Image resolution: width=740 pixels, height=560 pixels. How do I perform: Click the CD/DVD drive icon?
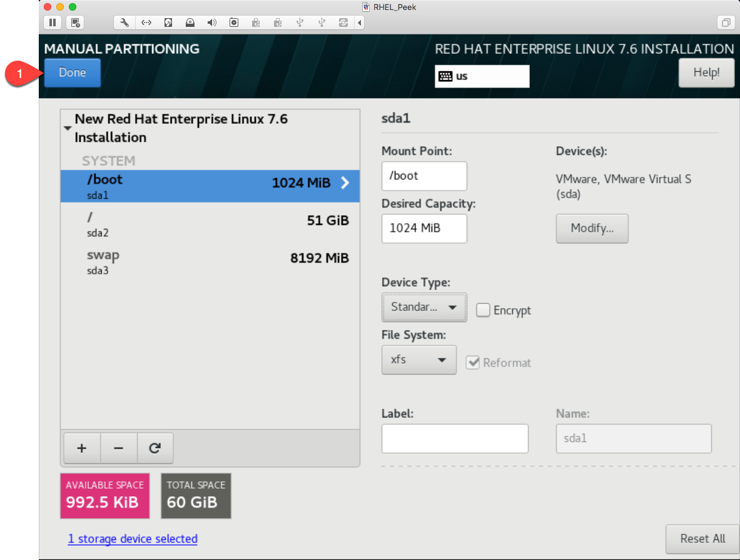190,22
